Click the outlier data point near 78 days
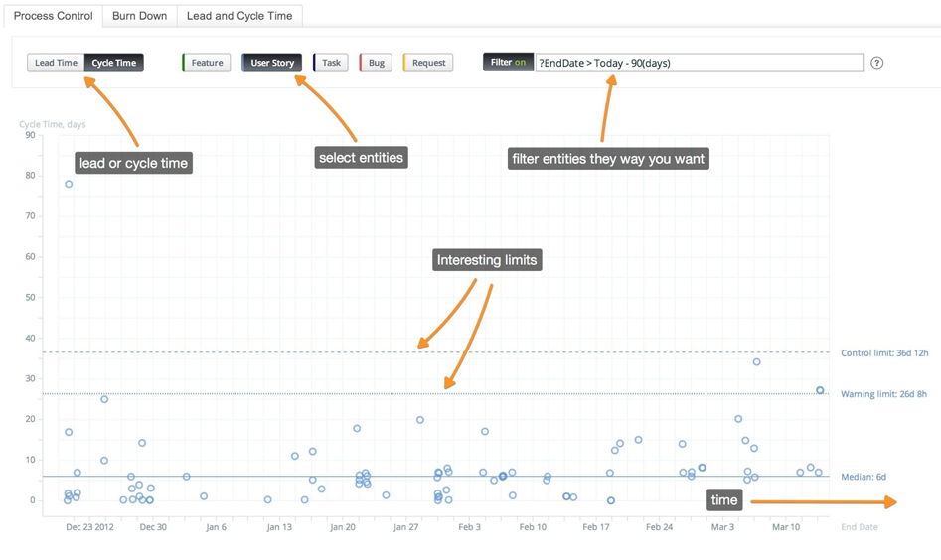The height and width of the screenshot is (560, 941). (x=69, y=184)
